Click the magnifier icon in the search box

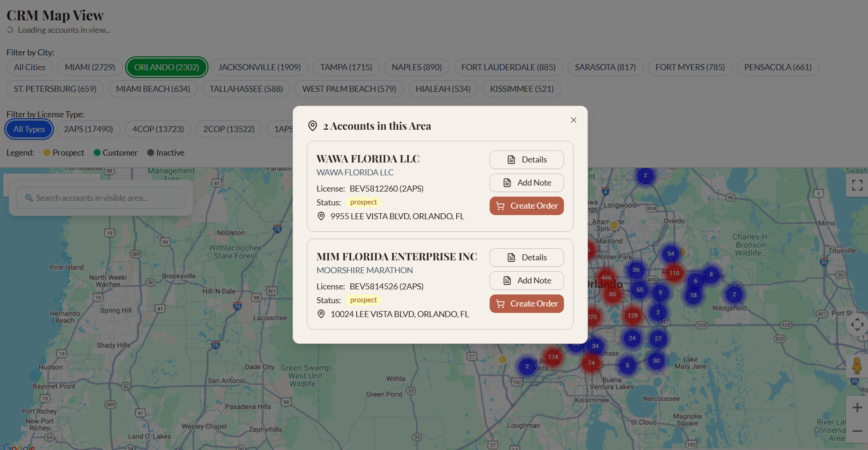pyautogui.click(x=29, y=198)
